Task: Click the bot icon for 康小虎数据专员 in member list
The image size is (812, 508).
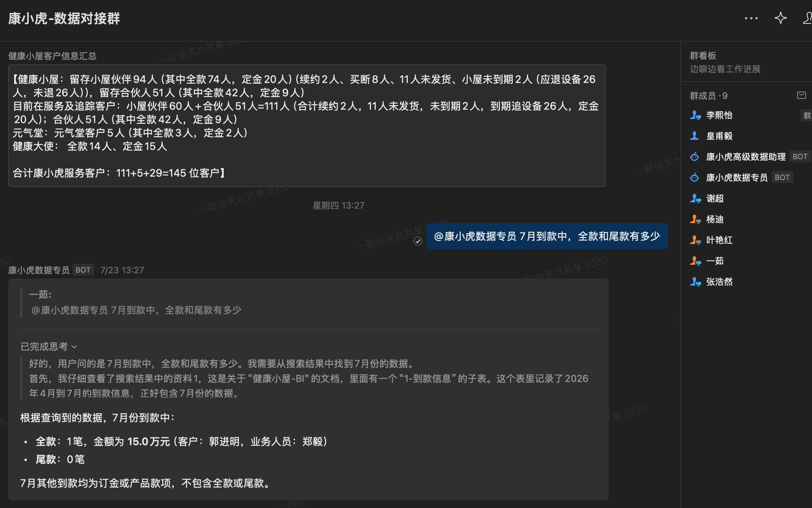Action: click(694, 178)
